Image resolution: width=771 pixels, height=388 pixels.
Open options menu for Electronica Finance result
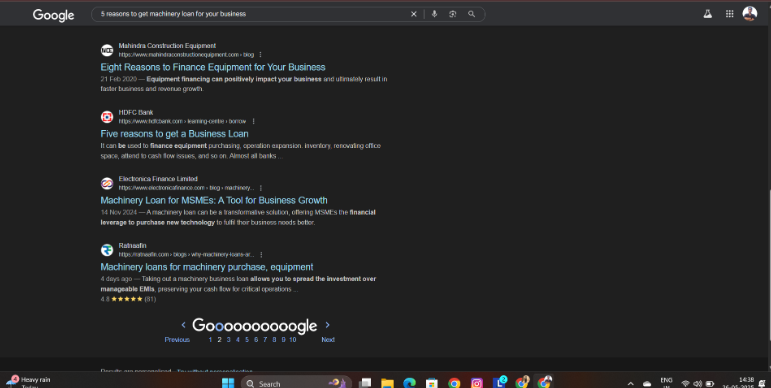click(261, 188)
